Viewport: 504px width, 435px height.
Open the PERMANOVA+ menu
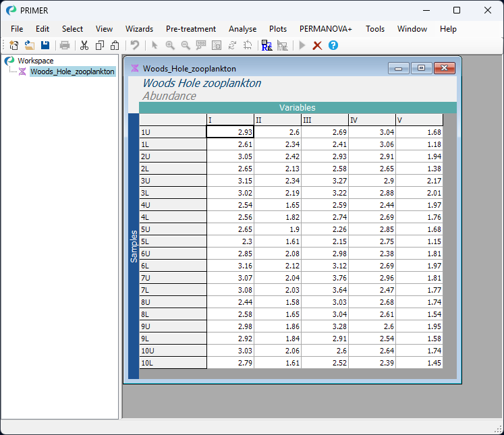(326, 29)
